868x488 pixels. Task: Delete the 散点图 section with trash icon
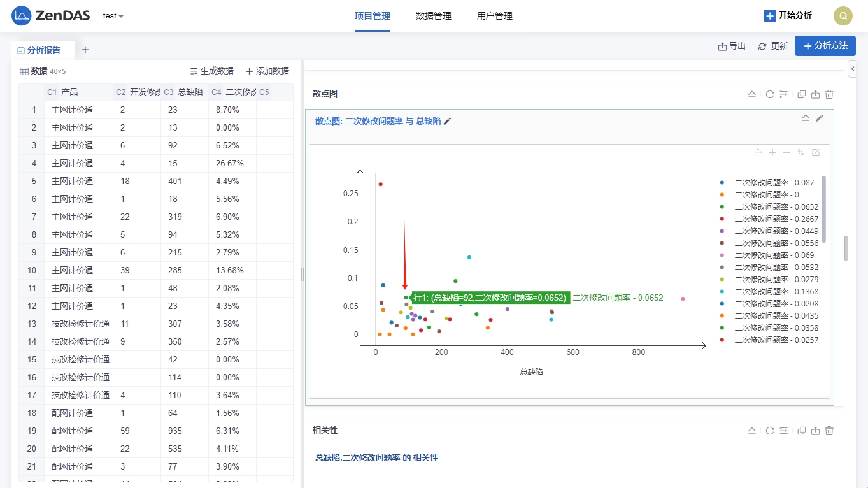829,94
